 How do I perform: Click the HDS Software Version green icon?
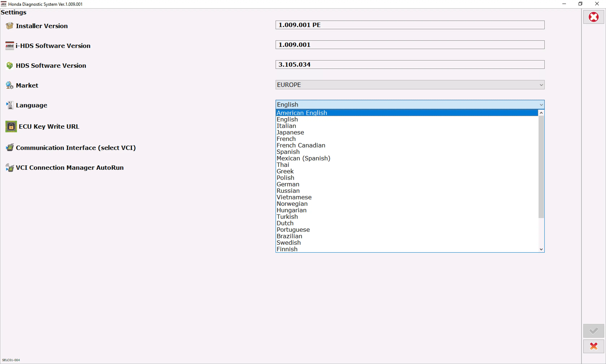click(10, 65)
